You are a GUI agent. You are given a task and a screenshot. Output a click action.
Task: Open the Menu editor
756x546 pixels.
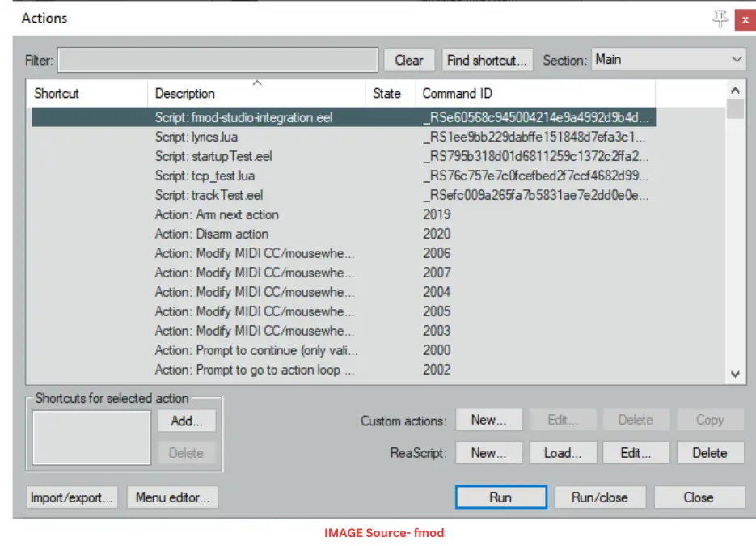[x=172, y=497]
